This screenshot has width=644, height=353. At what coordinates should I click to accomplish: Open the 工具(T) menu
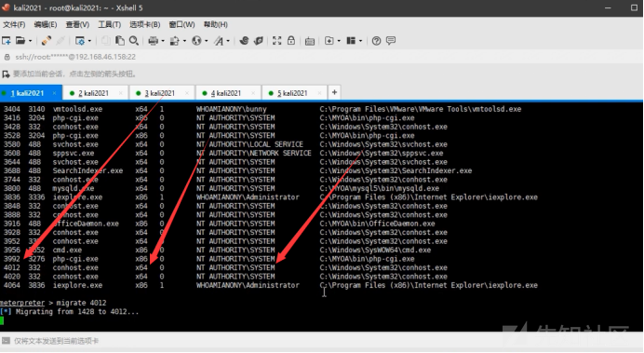coord(110,24)
